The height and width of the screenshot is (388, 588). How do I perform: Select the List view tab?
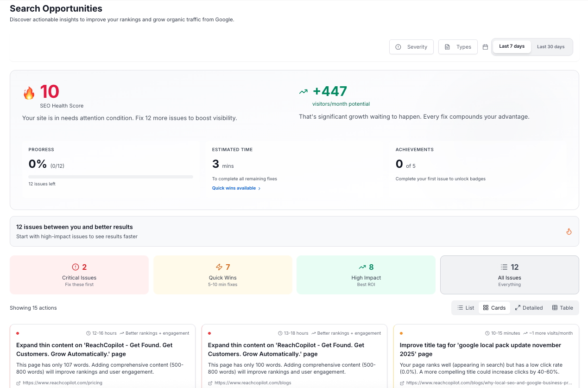click(465, 307)
